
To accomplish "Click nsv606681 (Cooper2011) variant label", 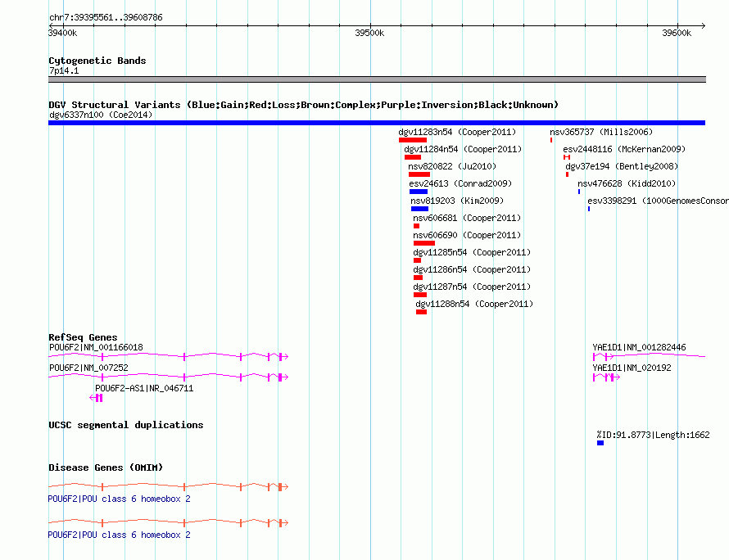I will point(467,218).
